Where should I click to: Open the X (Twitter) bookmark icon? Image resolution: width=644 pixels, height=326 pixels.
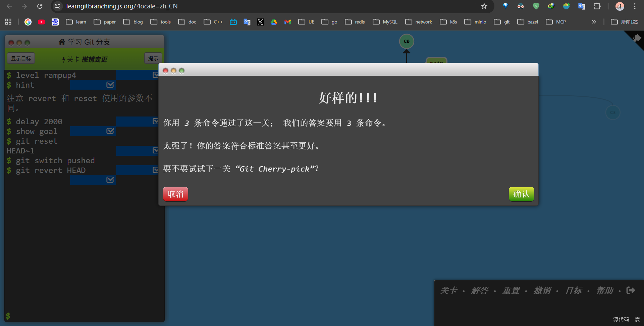tap(260, 22)
